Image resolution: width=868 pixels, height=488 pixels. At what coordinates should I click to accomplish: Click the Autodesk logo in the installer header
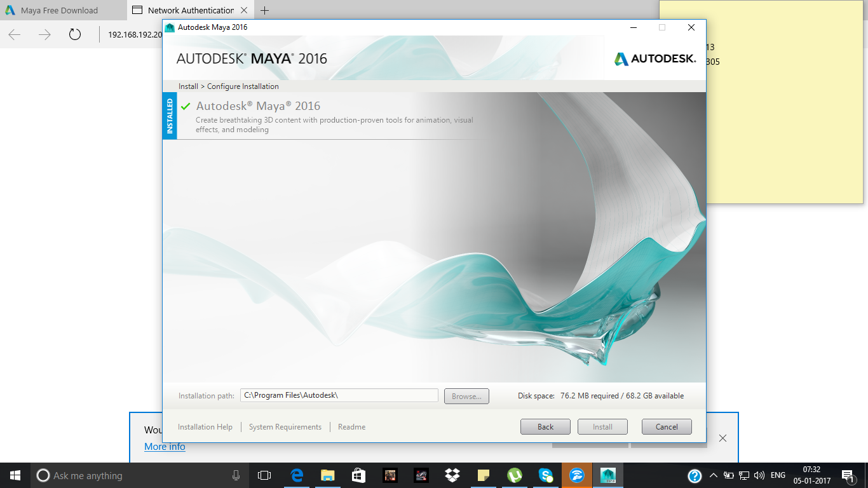point(654,57)
